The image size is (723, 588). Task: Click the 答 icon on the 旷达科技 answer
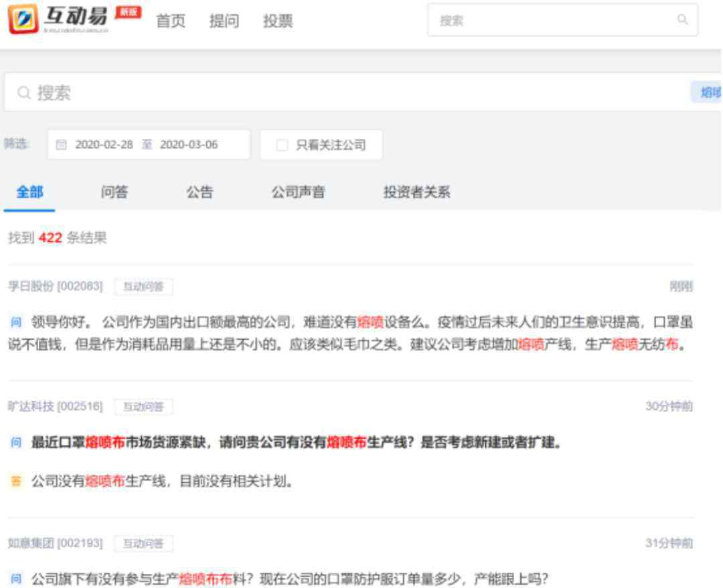(x=16, y=481)
